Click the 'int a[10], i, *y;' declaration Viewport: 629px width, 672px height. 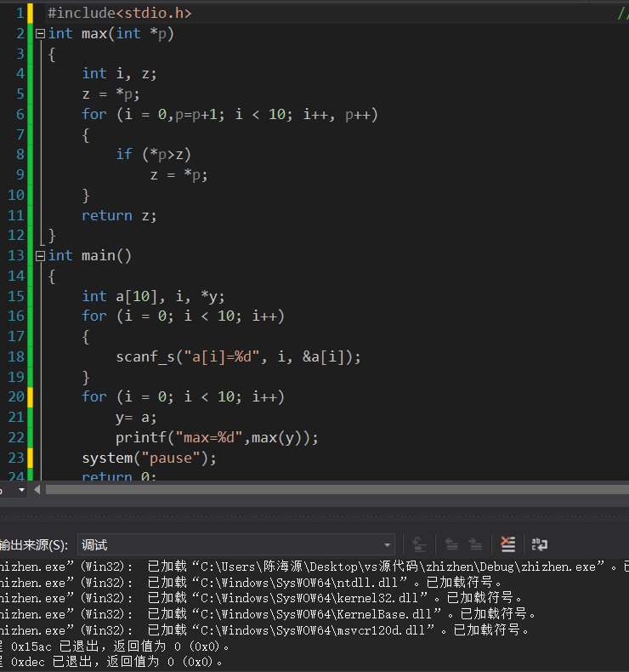(153, 297)
